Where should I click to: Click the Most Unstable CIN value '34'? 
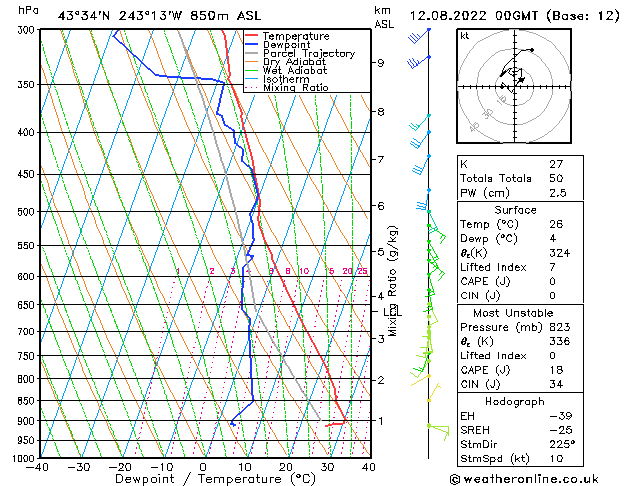(x=556, y=384)
